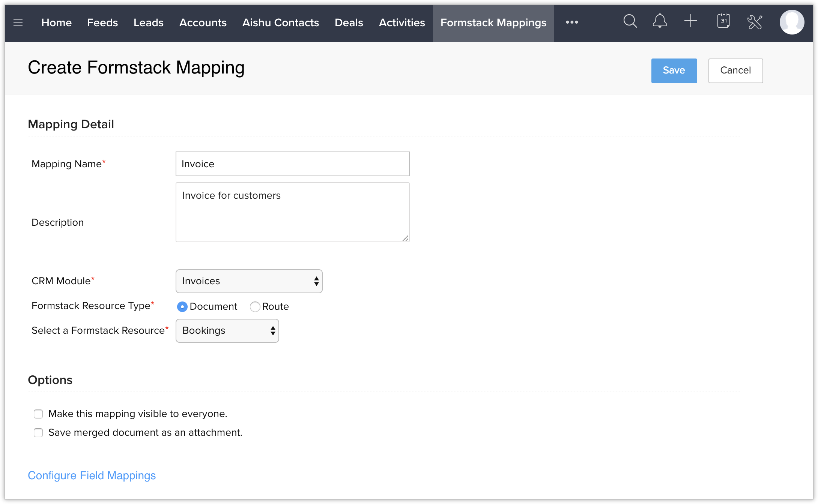This screenshot has width=818, height=504.
Task: Open the Feeds tab
Action: click(102, 22)
